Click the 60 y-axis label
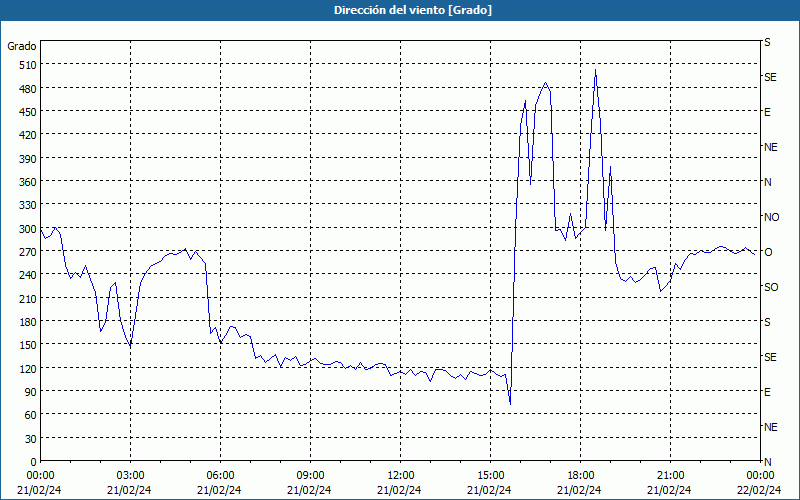Viewport: 800px width, 500px height. [x=31, y=415]
